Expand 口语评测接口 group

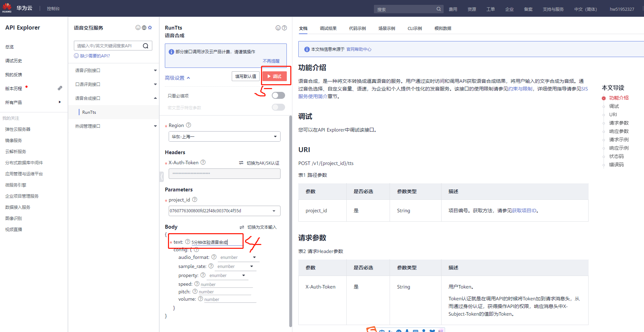click(155, 84)
